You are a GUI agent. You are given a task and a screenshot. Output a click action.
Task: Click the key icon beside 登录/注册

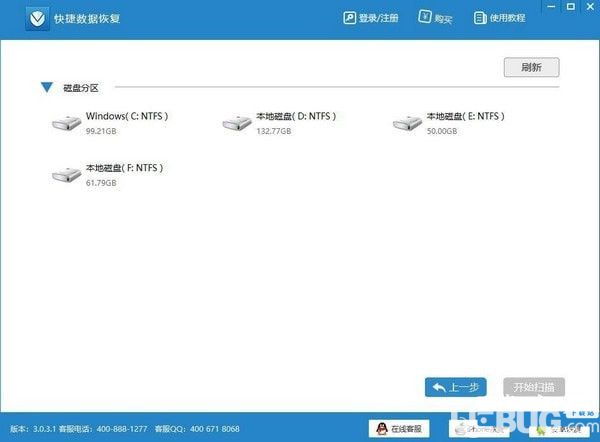click(349, 18)
